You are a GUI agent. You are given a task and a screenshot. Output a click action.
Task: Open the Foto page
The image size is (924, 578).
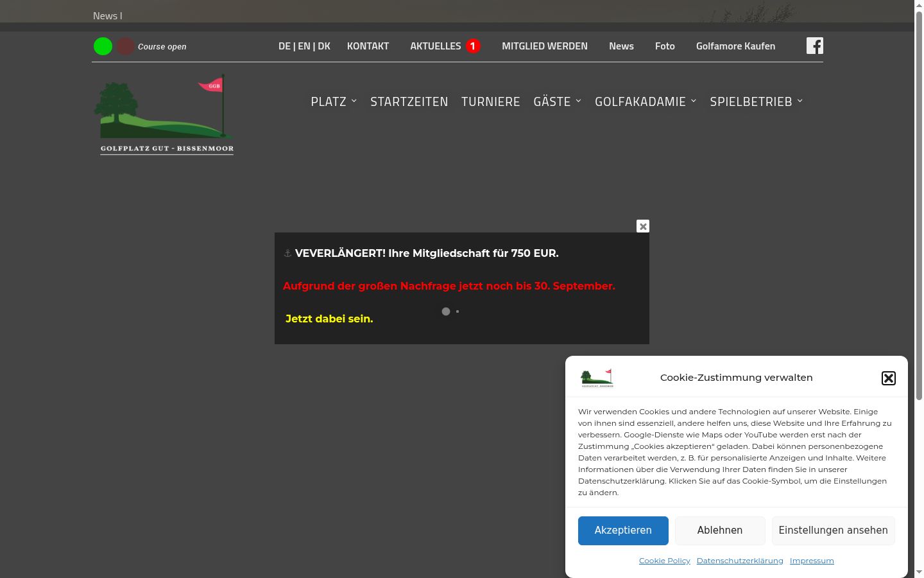click(x=665, y=46)
